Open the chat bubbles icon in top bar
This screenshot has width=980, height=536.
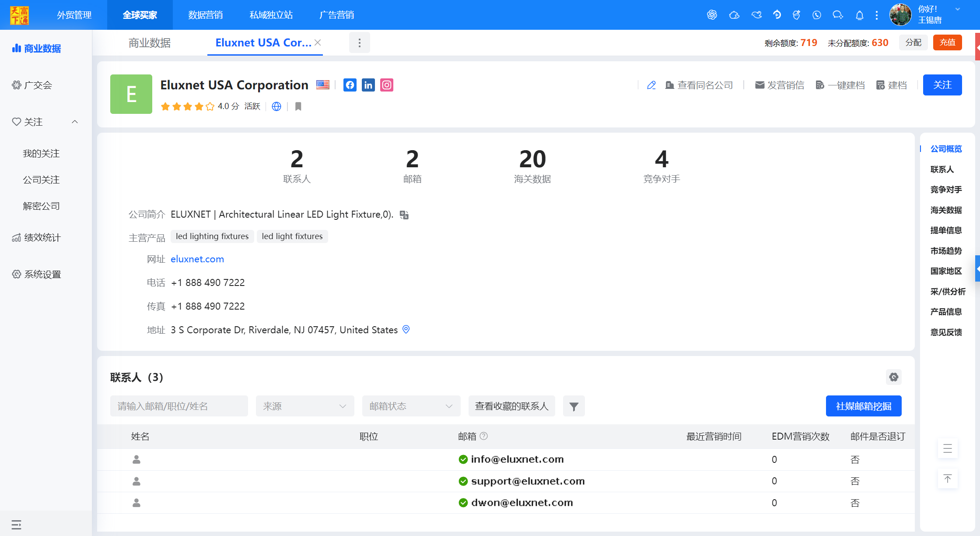838,15
